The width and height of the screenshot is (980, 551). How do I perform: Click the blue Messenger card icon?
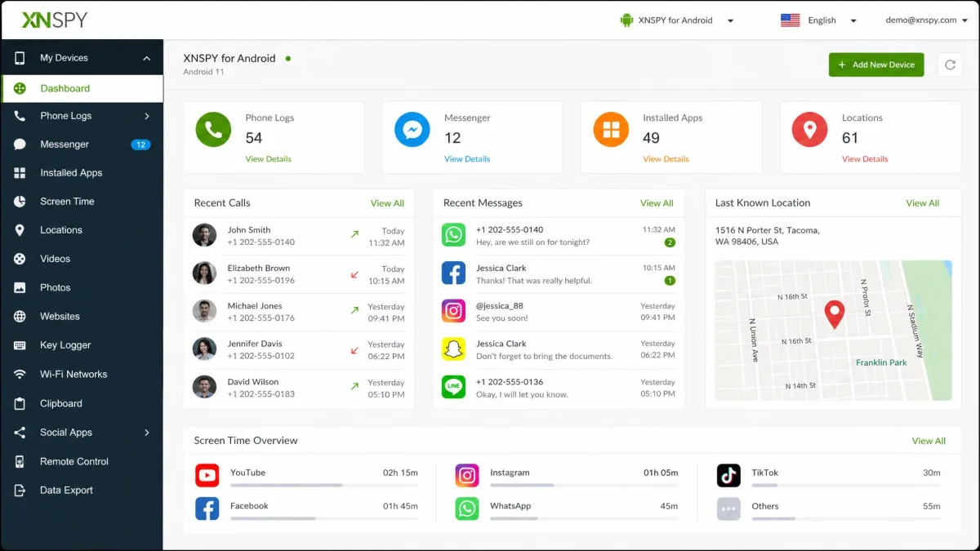(412, 130)
